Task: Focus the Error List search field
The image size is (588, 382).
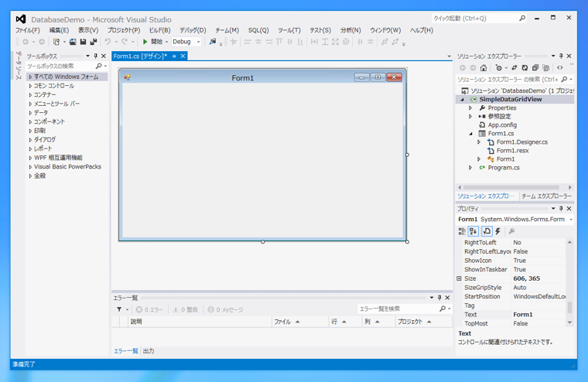Action: [x=398, y=309]
